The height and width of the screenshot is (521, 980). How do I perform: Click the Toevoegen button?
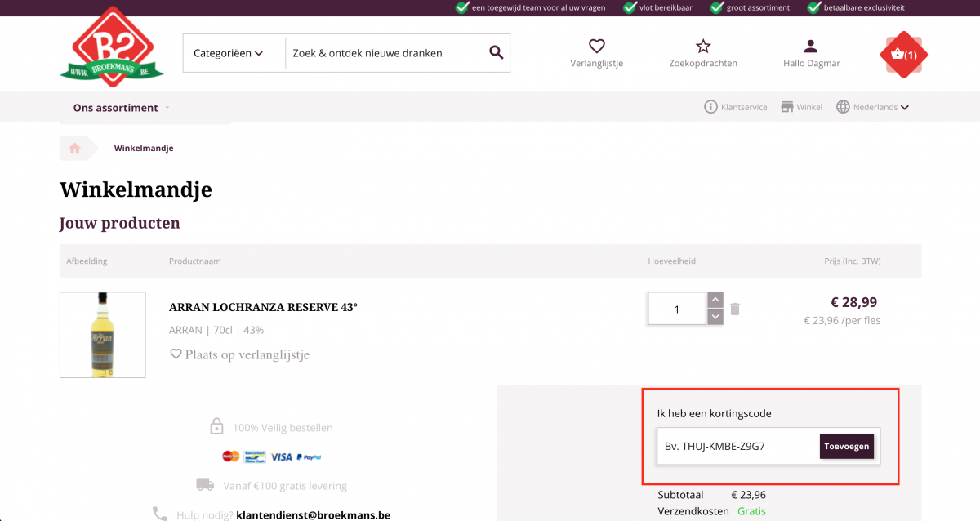(x=847, y=447)
